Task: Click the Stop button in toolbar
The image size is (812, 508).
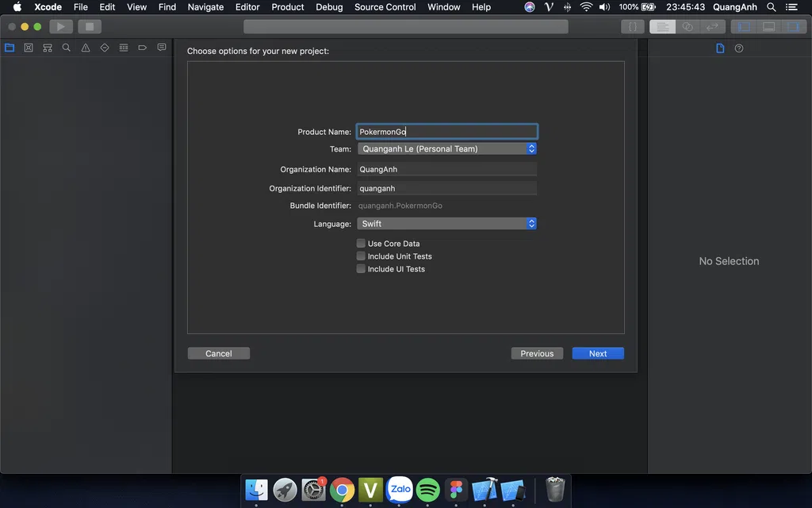Action: pos(90,26)
